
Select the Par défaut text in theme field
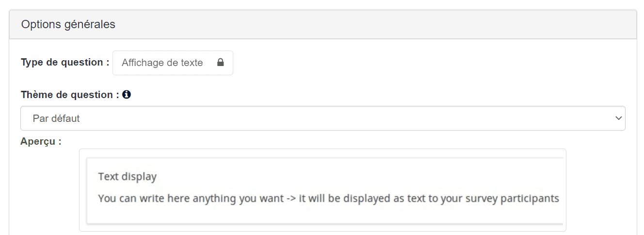[56, 118]
